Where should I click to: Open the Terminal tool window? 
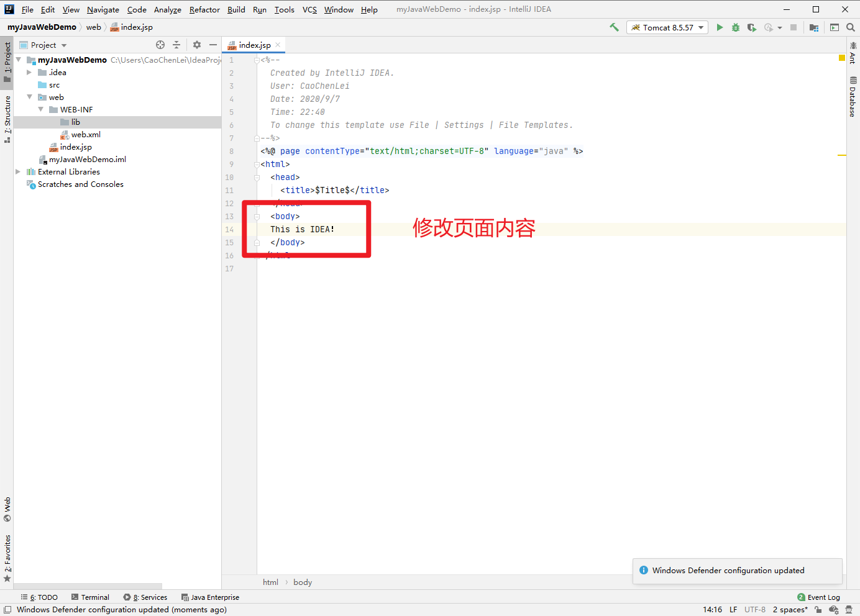pyautogui.click(x=90, y=597)
